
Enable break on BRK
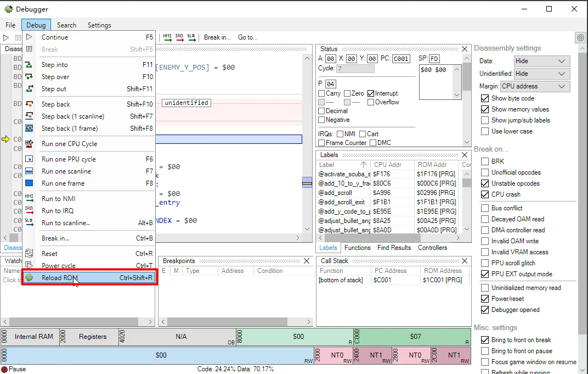click(x=485, y=161)
